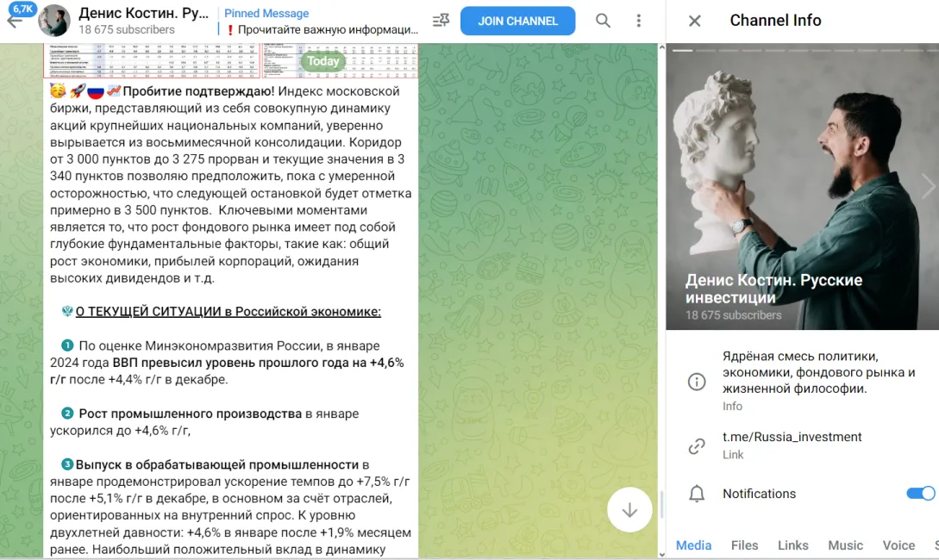939x560 pixels.
Task: Click the 18 675 subscribers text in header
Action: coord(127,29)
